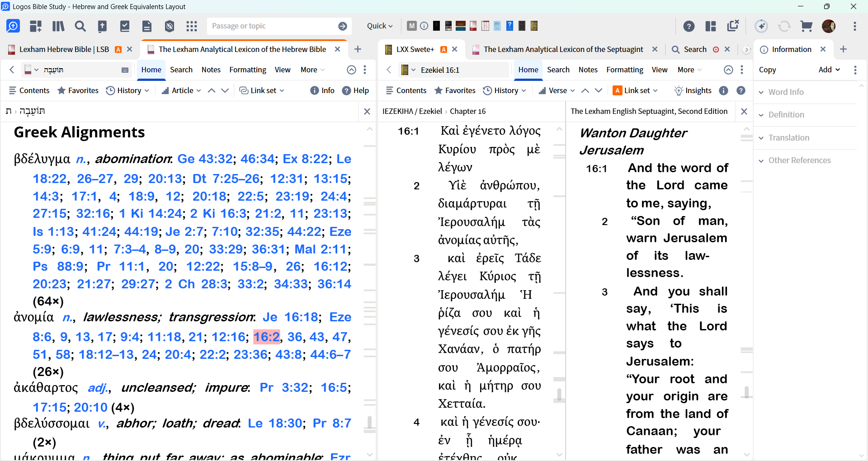The width and height of the screenshot is (868, 461).
Task: Add a new tab next to Information
Action: pos(843,49)
